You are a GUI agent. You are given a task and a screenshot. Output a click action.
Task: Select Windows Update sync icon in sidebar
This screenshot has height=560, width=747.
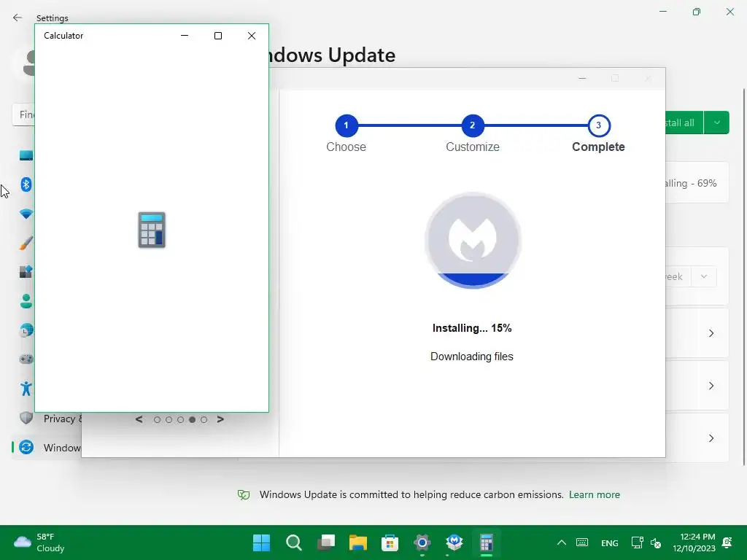26,447
